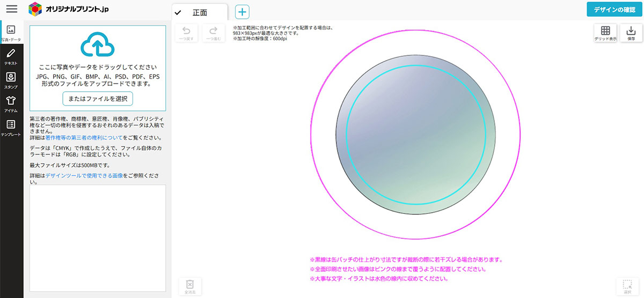Click the drag-and-drop upload area text

click(98, 68)
